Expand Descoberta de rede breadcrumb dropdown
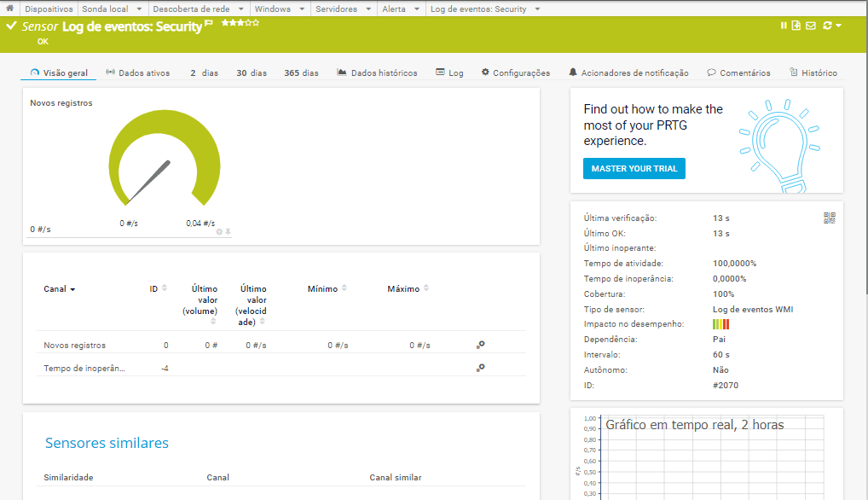Image resolution: width=868 pixels, height=500 pixels. [240, 9]
